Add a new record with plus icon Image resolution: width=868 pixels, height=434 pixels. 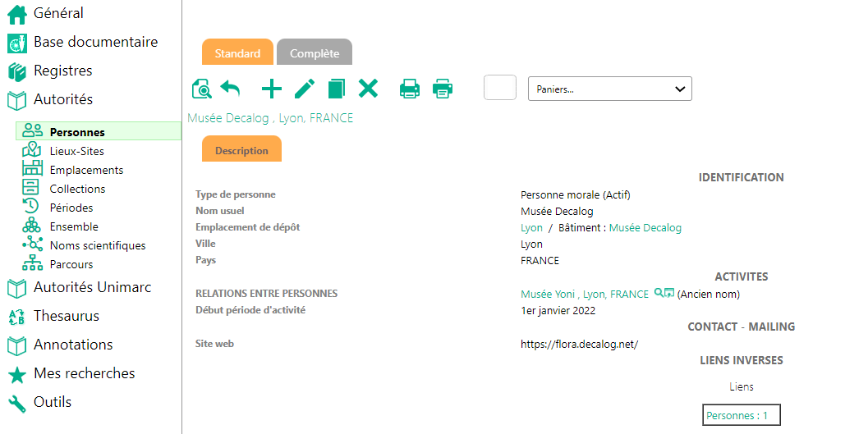click(271, 89)
